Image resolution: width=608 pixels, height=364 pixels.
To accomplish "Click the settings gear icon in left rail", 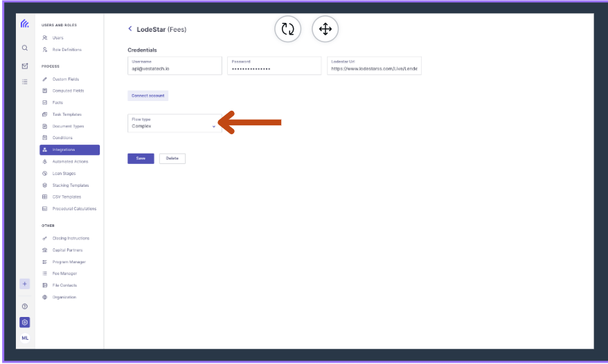I will point(25,322).
